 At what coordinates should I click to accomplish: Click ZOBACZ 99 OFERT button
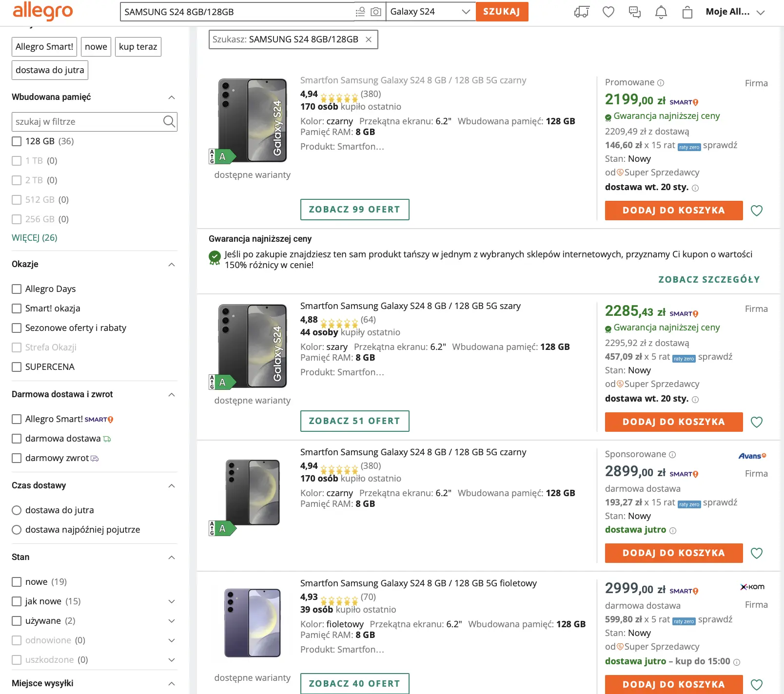(x=354, y=209)
